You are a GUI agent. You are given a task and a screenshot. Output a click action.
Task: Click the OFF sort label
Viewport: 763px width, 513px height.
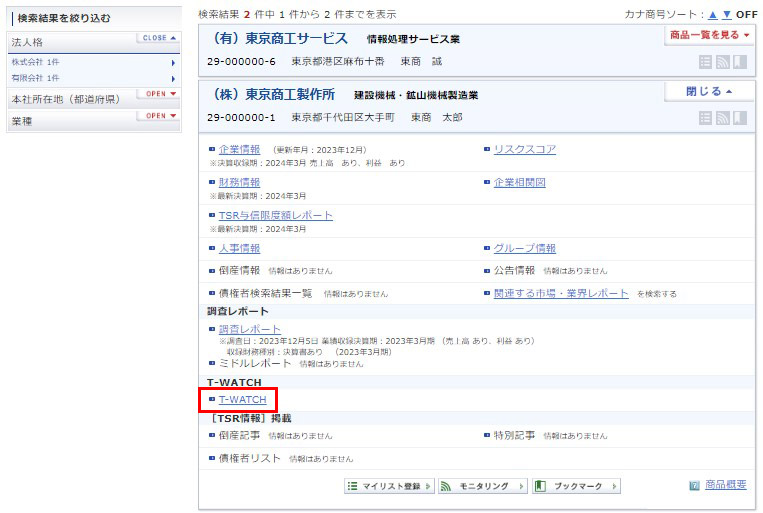746,15
